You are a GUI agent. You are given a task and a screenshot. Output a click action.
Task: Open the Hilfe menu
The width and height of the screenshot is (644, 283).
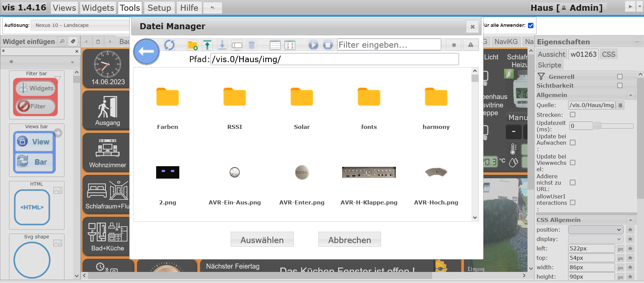click(x=189, y=8)
